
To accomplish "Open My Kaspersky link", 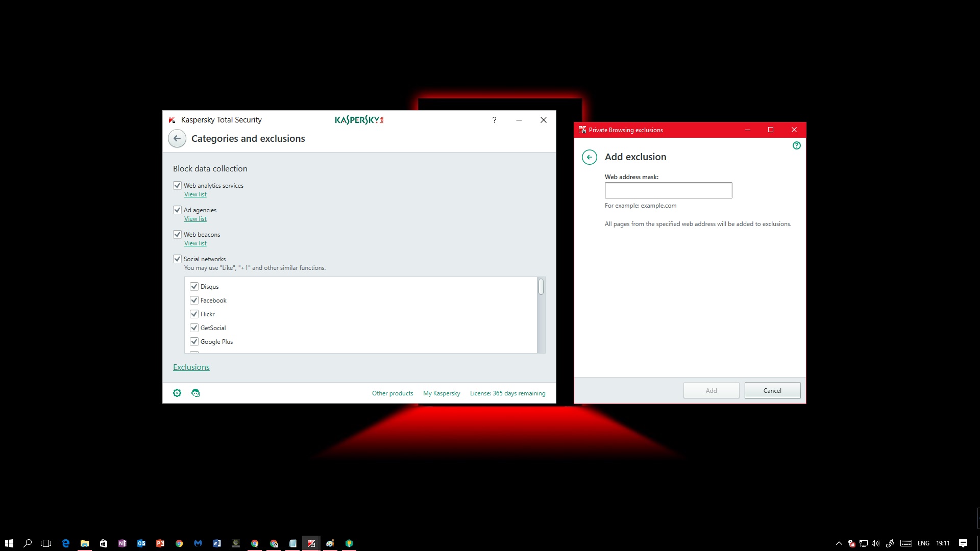I will pos(442,393).
